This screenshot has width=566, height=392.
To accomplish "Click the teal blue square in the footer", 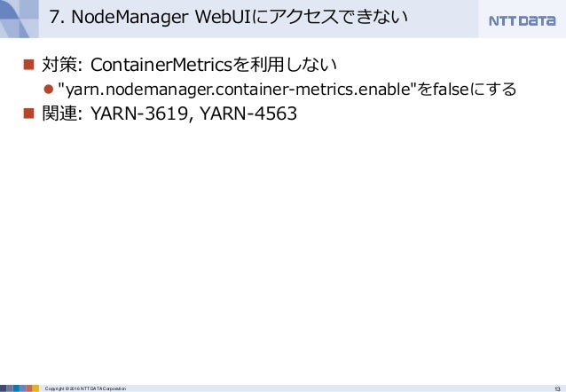I will [16, 388].
